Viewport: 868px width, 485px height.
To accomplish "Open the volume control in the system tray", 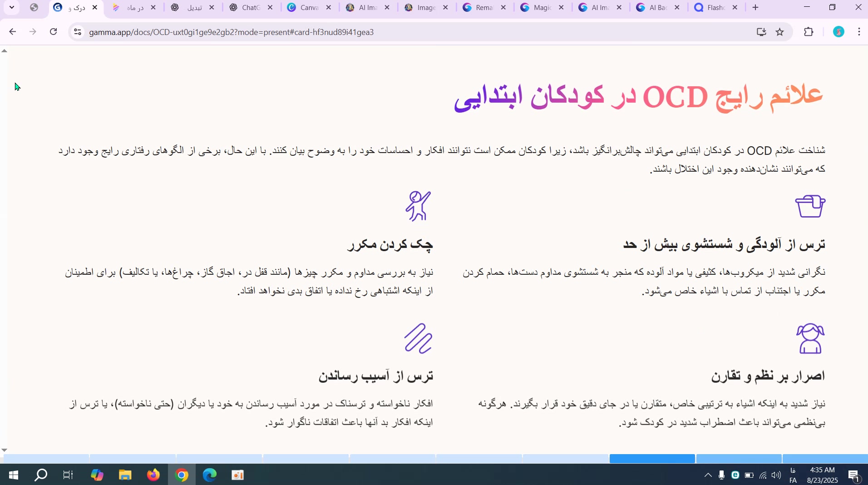I will [777, 475].
